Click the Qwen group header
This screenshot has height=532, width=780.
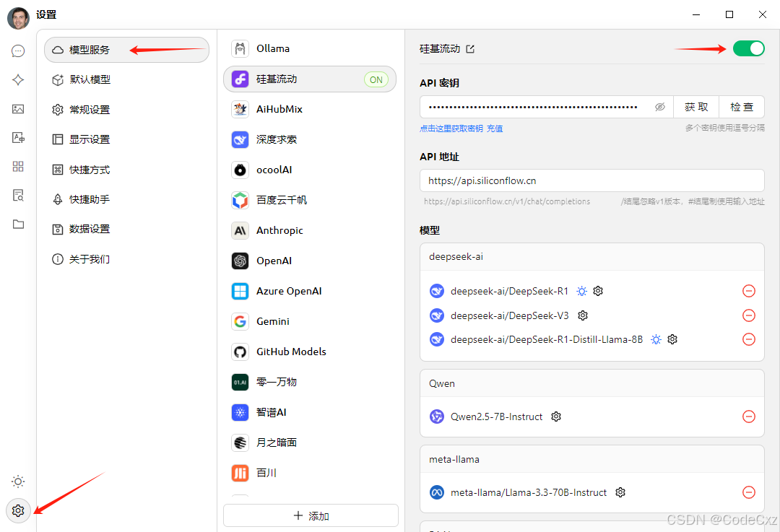click(592, 383)
